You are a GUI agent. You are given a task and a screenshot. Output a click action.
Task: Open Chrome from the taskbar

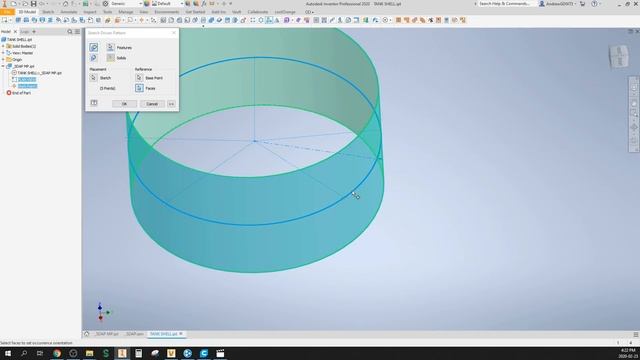[57, 353]
